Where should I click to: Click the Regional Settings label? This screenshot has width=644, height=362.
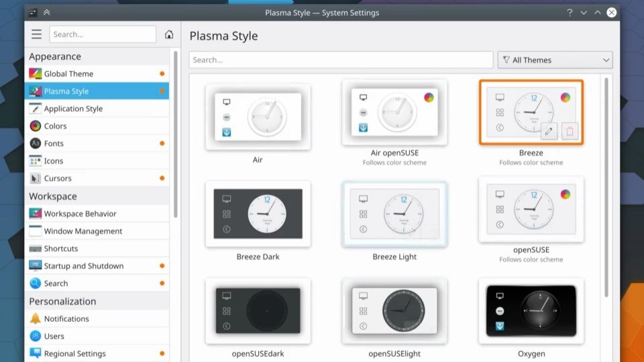pos(74,354)
